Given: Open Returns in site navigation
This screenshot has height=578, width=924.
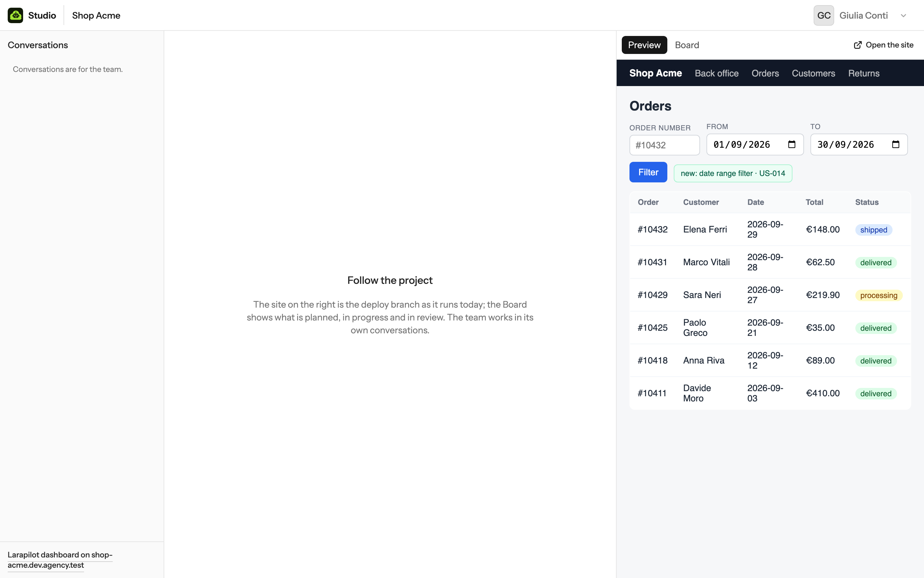Looking at the screenshot, I should [864, 73].
